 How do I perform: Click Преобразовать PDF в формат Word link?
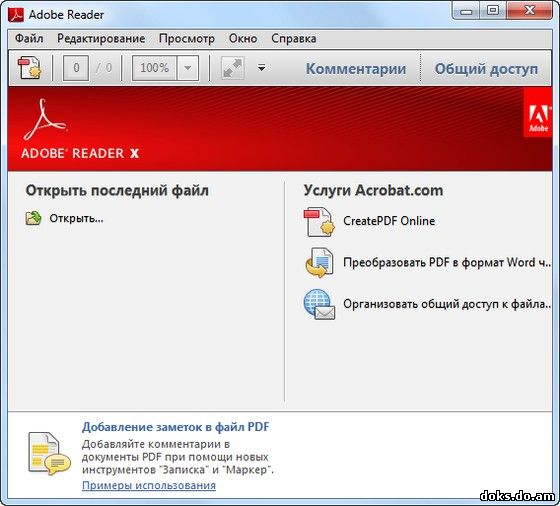(x=447, y=262)
